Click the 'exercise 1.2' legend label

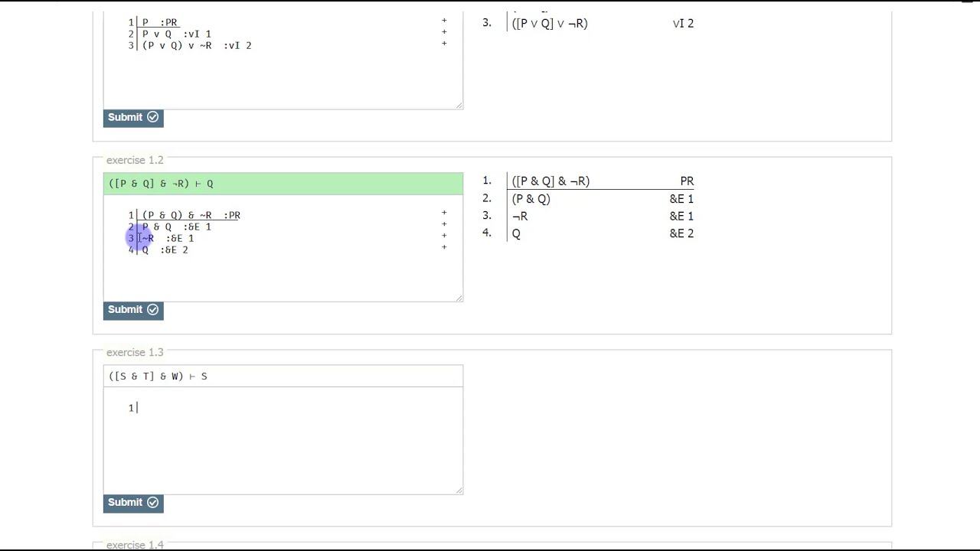coord(135,160)
